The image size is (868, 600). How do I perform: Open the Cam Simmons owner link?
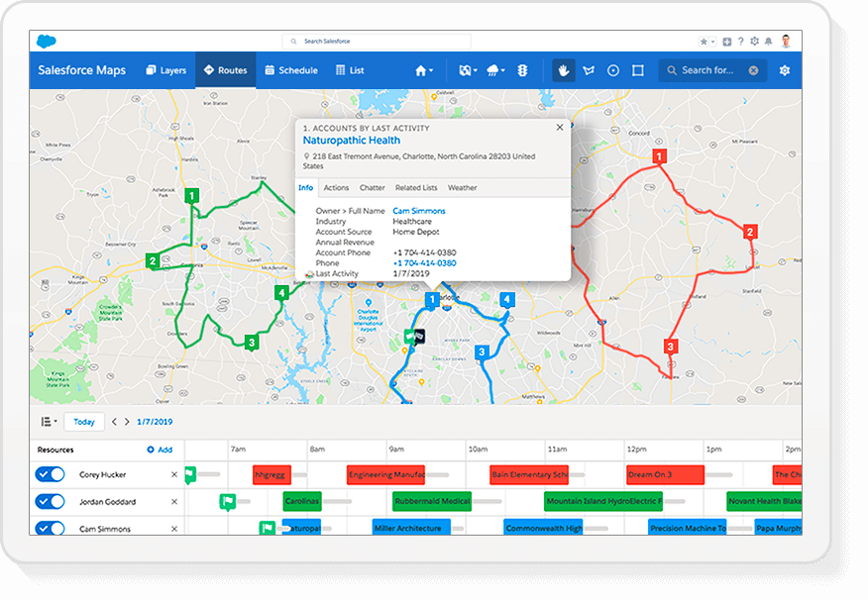[419, 211]
